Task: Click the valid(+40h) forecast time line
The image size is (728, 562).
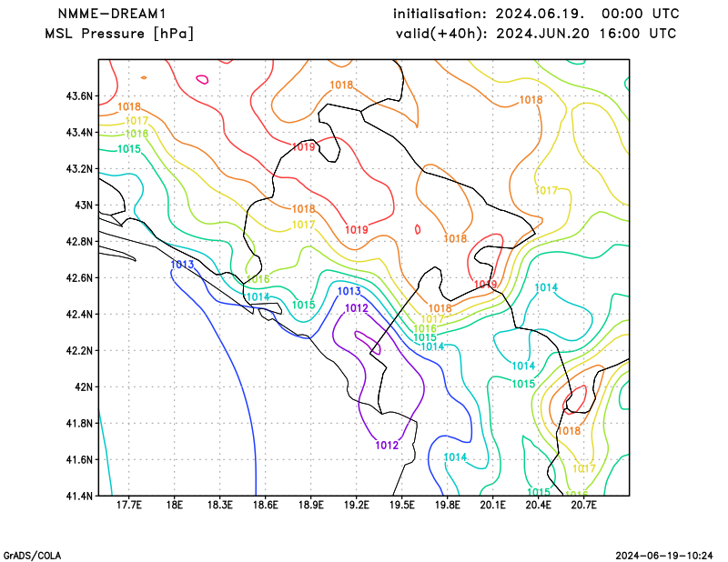Action: 536,34
